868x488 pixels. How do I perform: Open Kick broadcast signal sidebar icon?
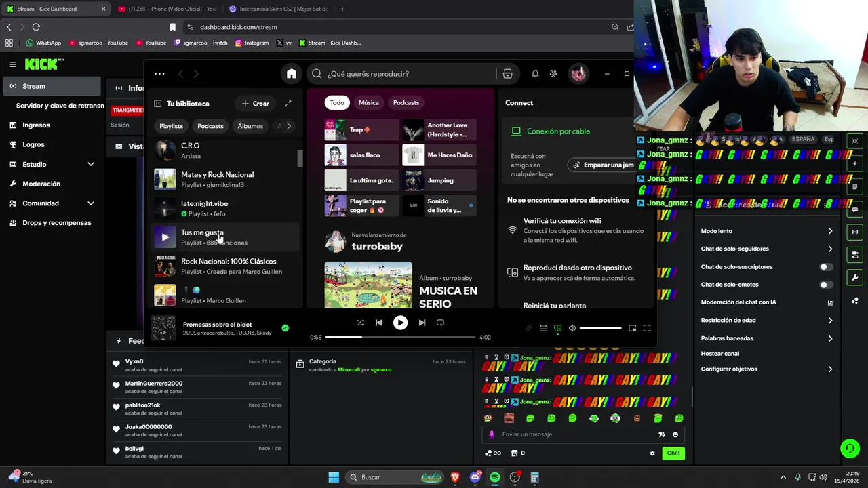pyautogui.click(x=854, y=232)
